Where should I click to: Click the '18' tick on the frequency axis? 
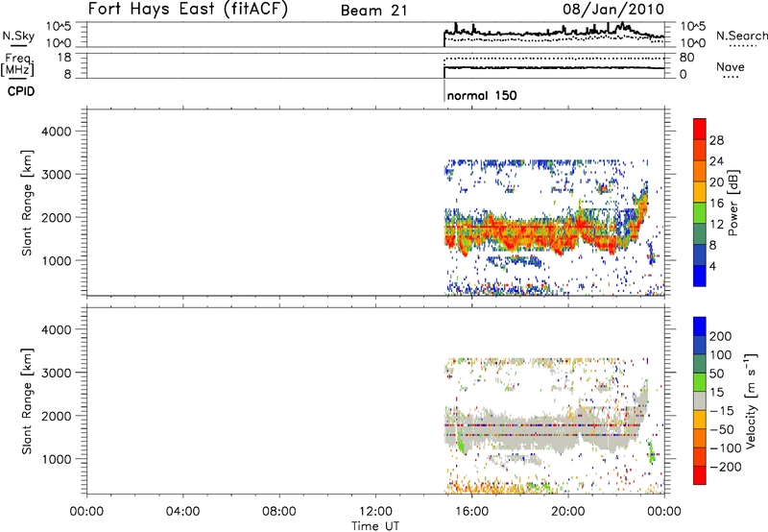(x=64, y=58)
